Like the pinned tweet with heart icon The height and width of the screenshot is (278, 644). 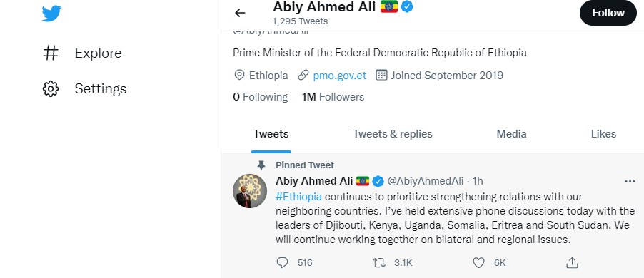479,262
